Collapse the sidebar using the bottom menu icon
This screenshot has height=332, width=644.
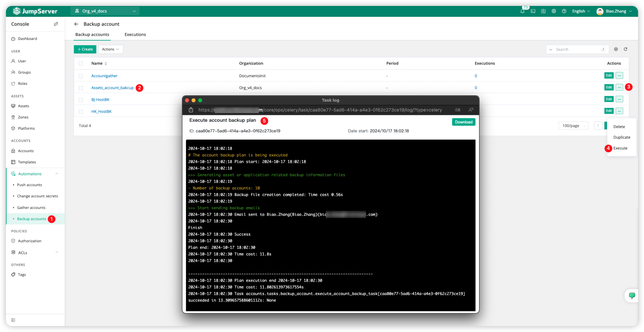pyautogui.click(x=13, y=320)
